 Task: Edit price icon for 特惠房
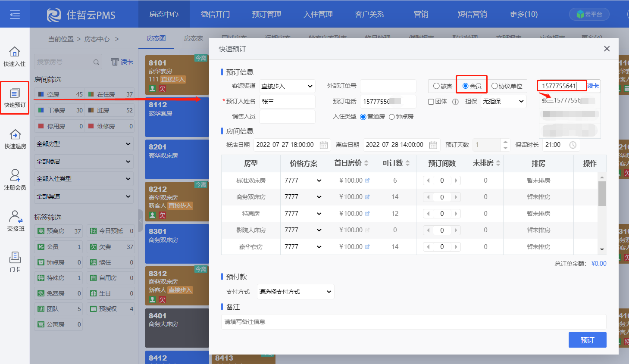pyautogui.click(x=367, y=214)
